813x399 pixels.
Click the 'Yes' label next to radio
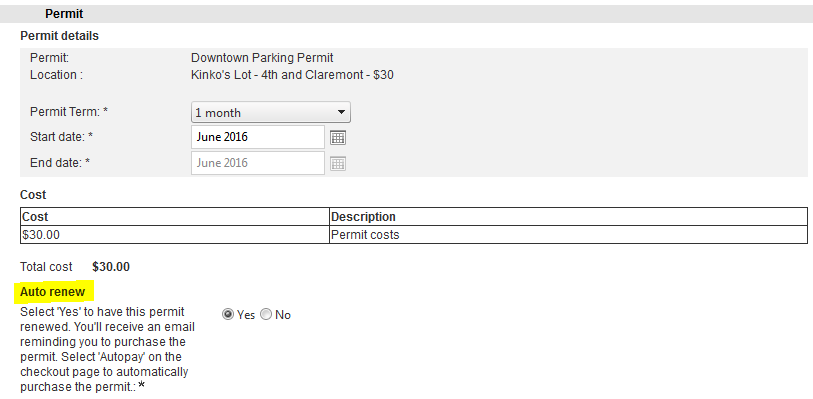click(x=246, y=315)
